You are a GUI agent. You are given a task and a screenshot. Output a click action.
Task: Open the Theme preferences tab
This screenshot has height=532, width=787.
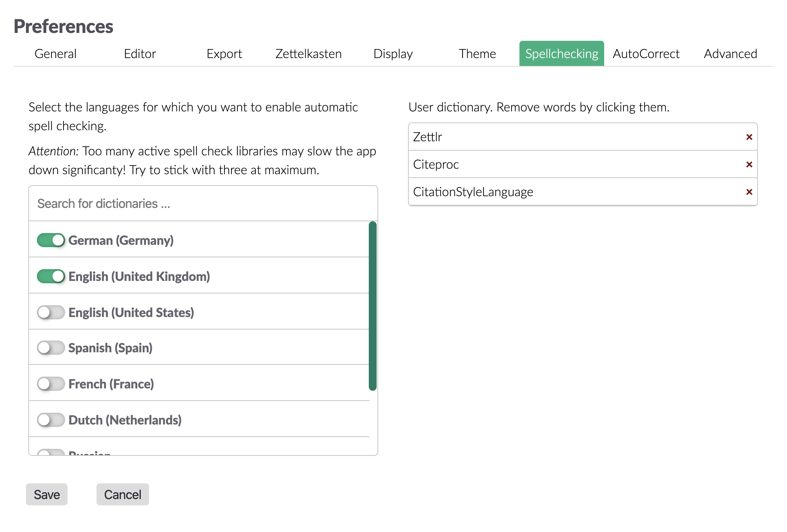(x=478, y=54)
